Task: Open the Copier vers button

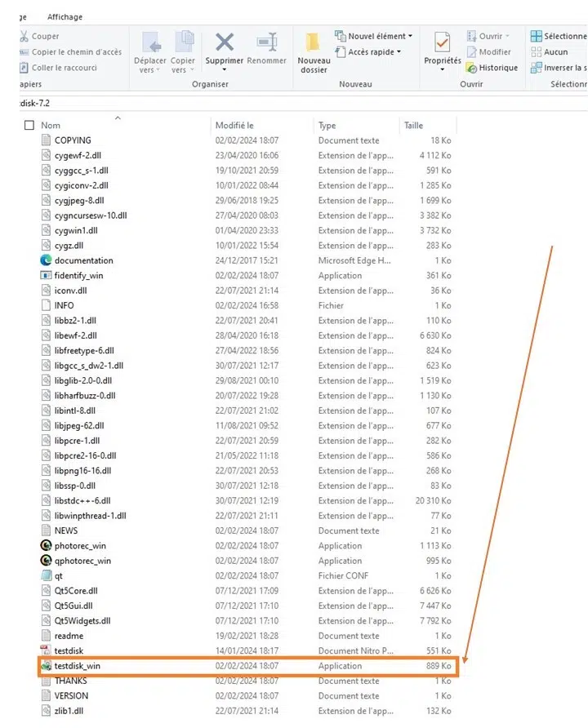Action: pyautogui.click(x=183, y=52)
